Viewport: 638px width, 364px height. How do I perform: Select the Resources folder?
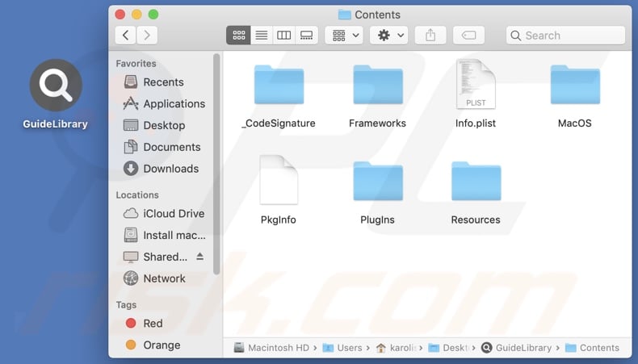(476, 194)
